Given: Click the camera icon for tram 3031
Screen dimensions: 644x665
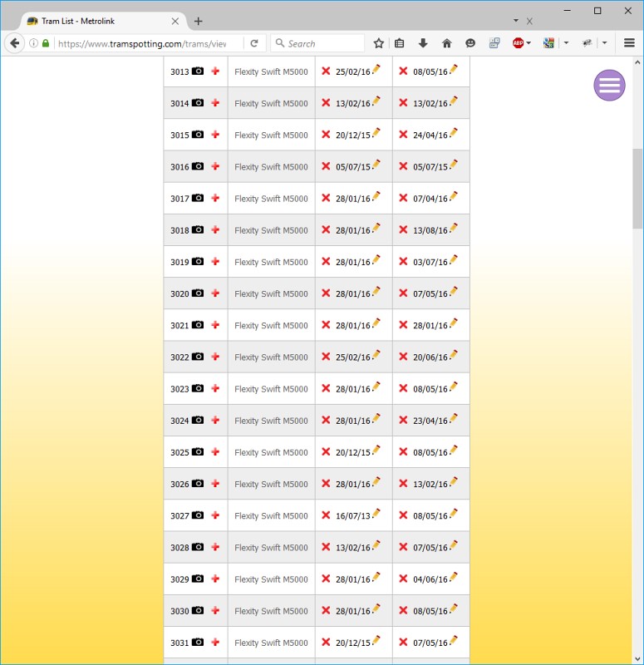Looking at the screenshot, I should [x=198, y=642].
